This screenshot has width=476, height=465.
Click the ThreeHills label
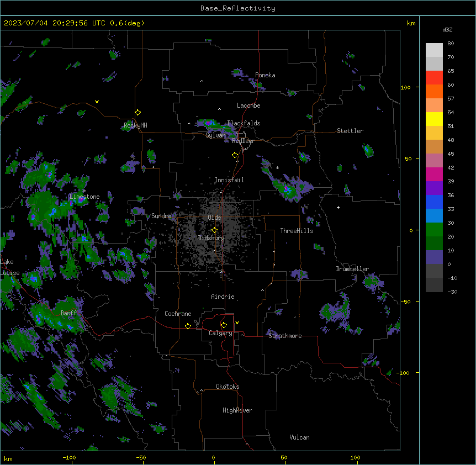pos(297,231)
